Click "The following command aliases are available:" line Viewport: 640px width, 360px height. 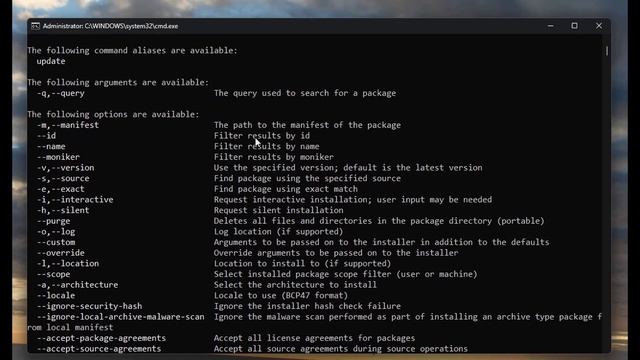click(132, 51)
